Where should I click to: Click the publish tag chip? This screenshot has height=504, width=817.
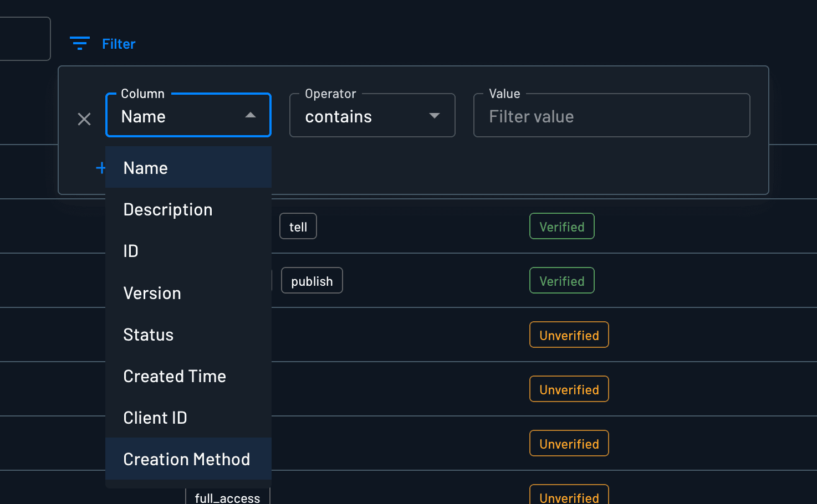click(x=312, y=280)
